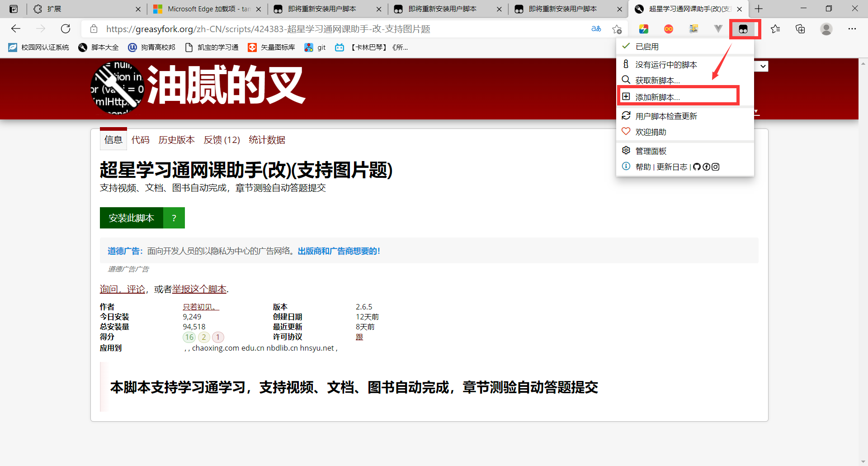The height and width of the screenshot is (466, 868).
Task: Switch to the 历史版本 tab
Action: point(176,140)
